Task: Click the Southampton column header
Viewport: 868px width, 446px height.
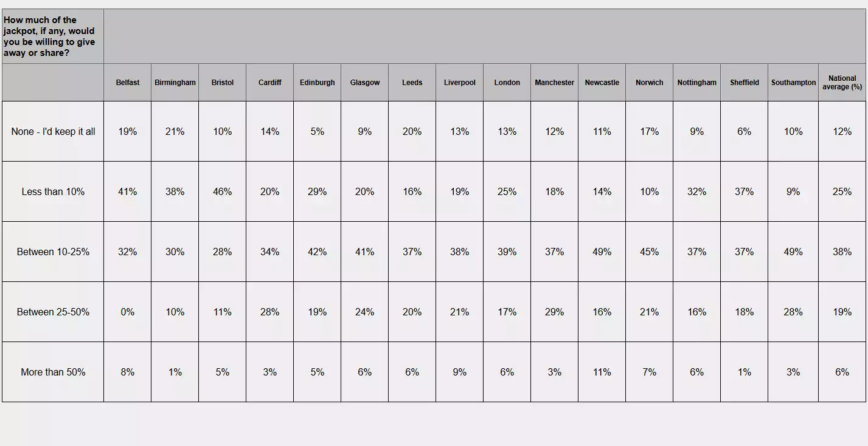Action: [x=793, y=83]
